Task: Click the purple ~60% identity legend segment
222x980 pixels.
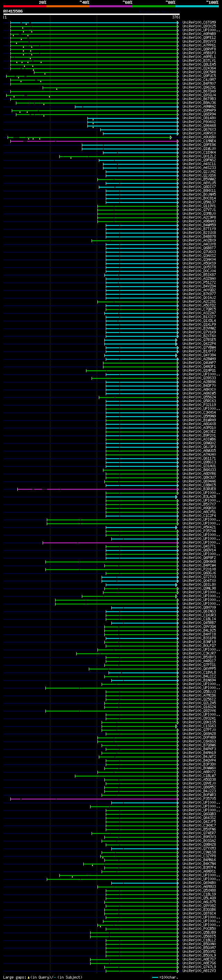Action: pos(111,6)
